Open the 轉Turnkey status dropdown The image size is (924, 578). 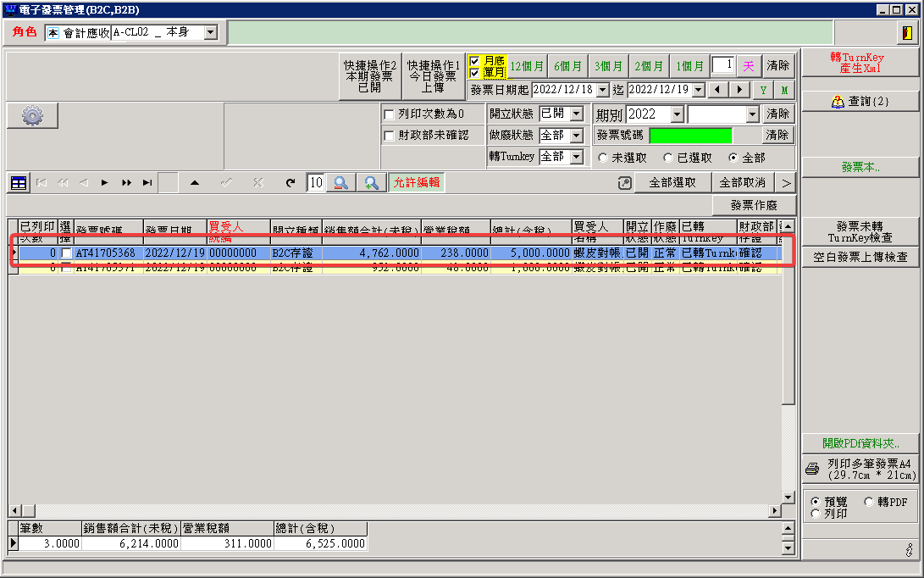pos(577,157)
